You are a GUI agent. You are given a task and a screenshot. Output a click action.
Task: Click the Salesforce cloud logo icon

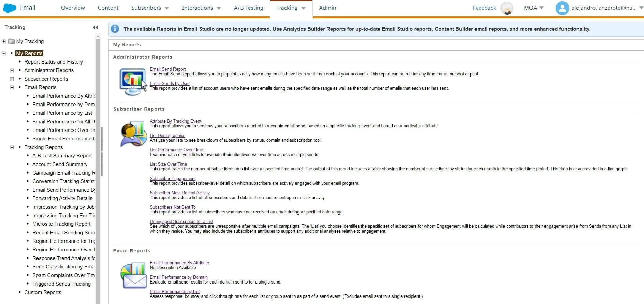10,8
